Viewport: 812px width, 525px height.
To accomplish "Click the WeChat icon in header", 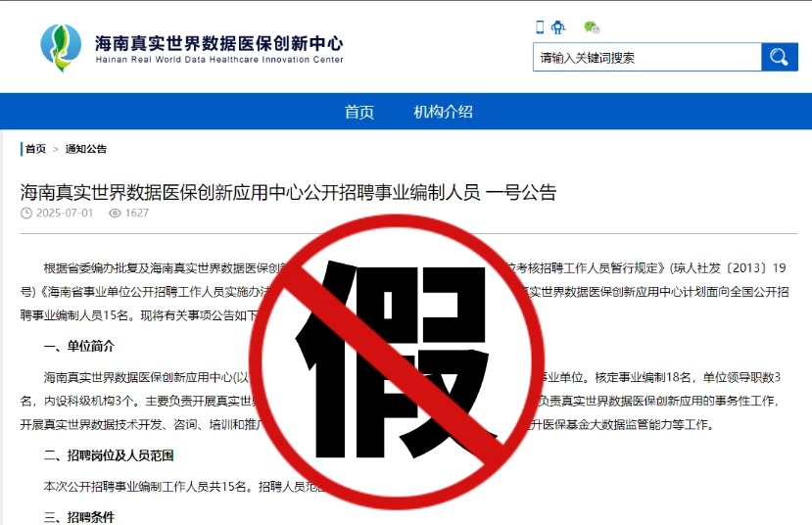I will tap(592, 26).
